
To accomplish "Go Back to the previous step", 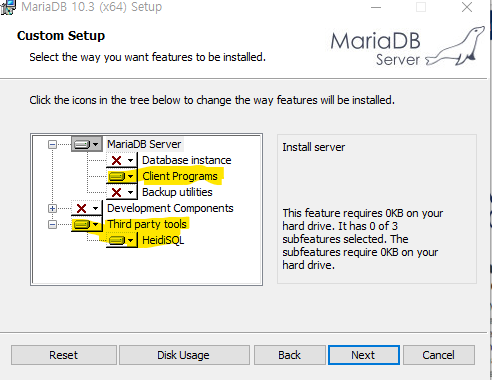I will click(x=290, y=355).
